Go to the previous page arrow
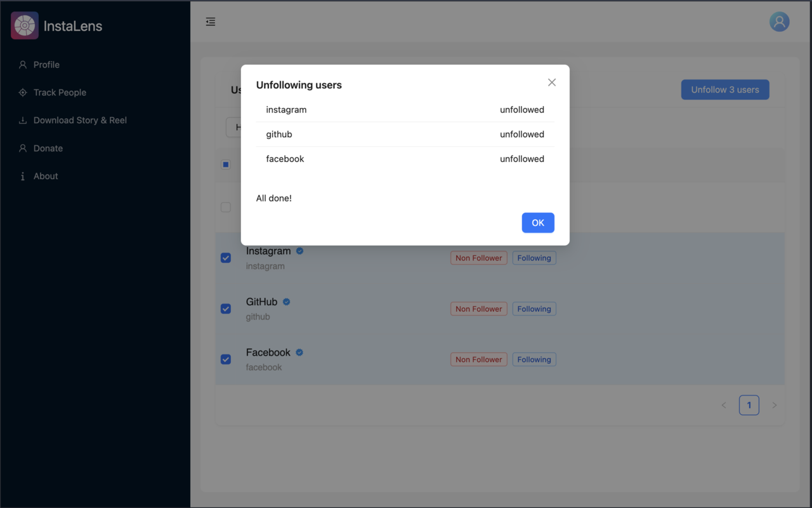Viewport: 812px width, 508px height. click(x=724, y=405)
